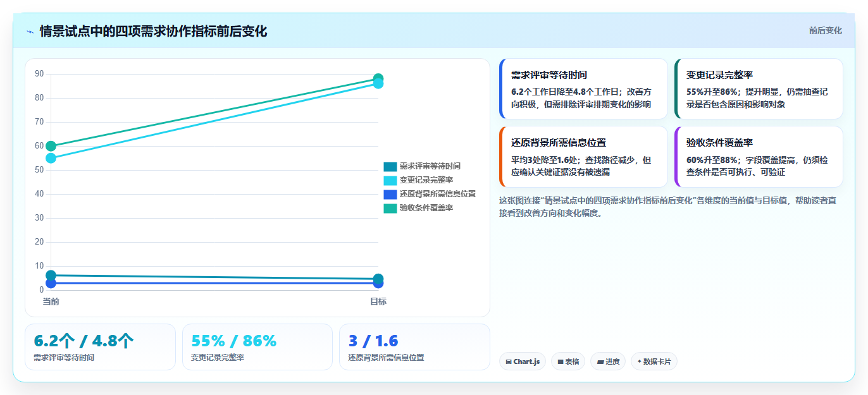This screenshot has width=868, height=395.
Task: Select the 变更记录完整率 data point at 目标
Action: (378, 84)
